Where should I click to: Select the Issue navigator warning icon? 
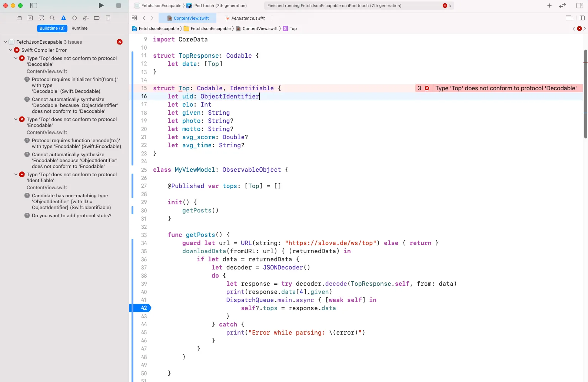pos(64,18)
